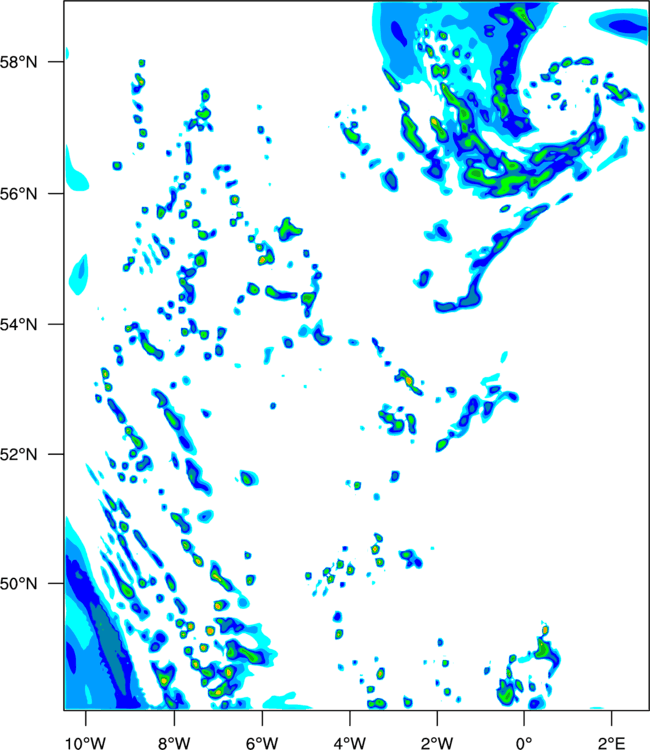Select the 52°N latitude label
Viewport: 650px width, 750px height.
19,454
